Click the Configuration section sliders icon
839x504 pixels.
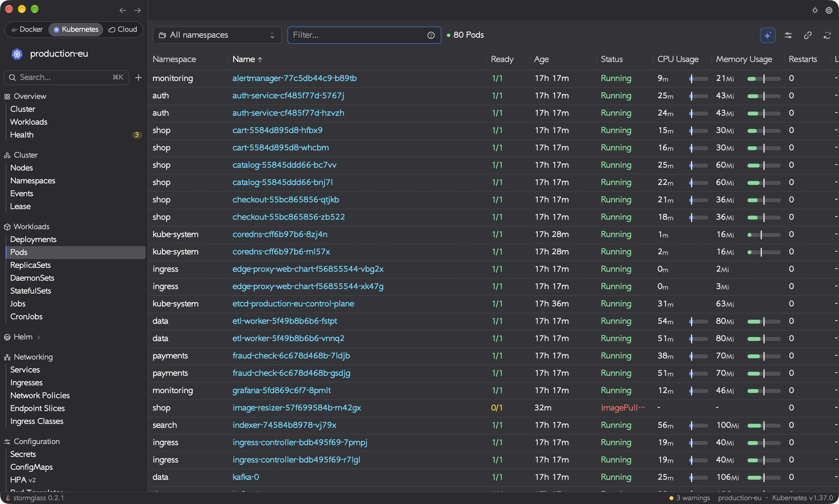[7, 442]
